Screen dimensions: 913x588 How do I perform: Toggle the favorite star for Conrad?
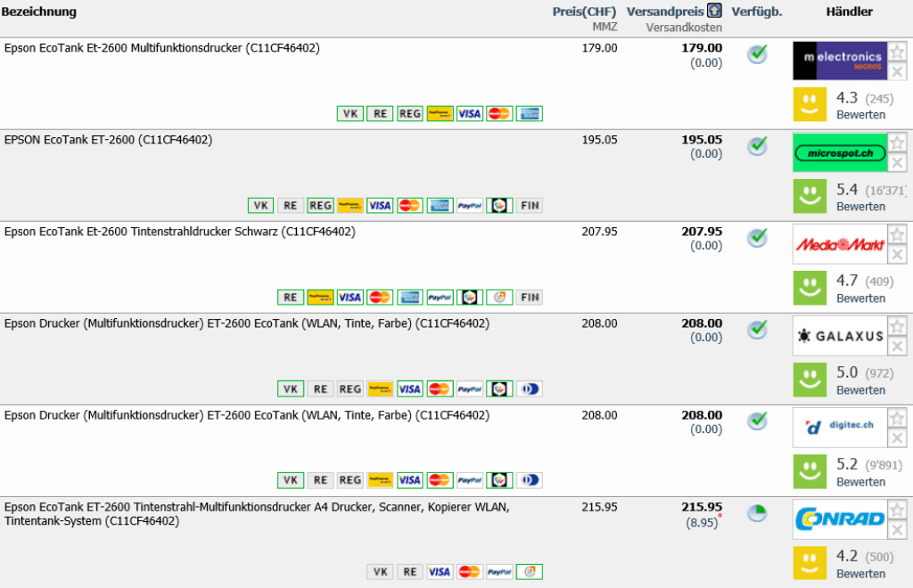[x=897, y=510]
